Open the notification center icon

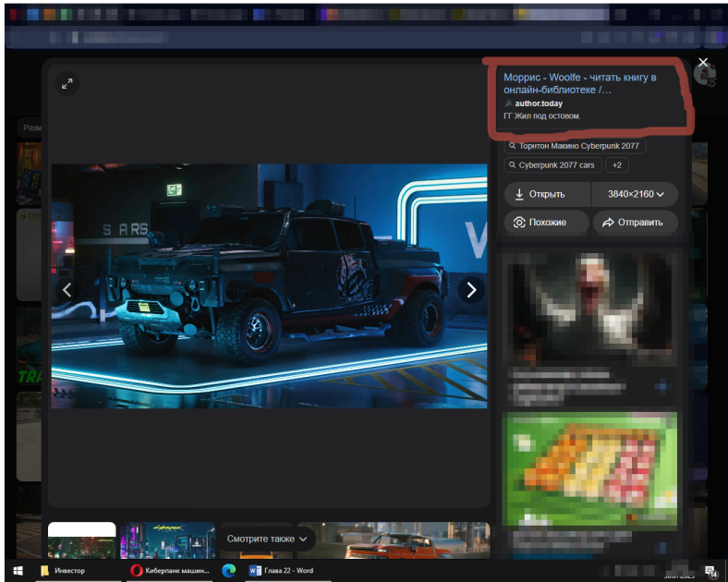point(710,571)
